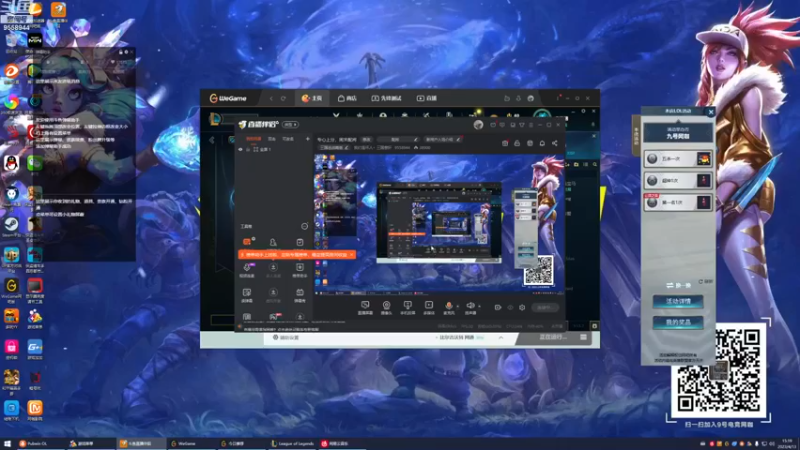Click the large QR code image
This screenshot has height=450, width=800.
(x=718, y=370)
